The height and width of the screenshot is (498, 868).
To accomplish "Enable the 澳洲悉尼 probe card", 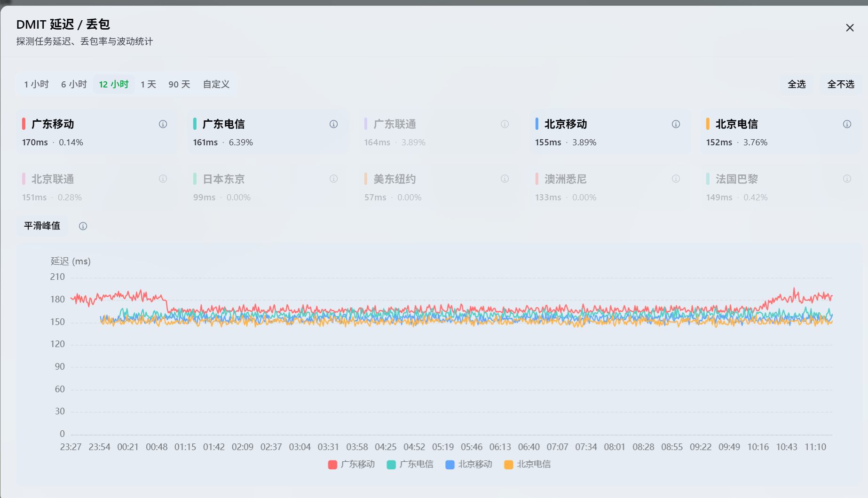I will [x=610, y=187].
